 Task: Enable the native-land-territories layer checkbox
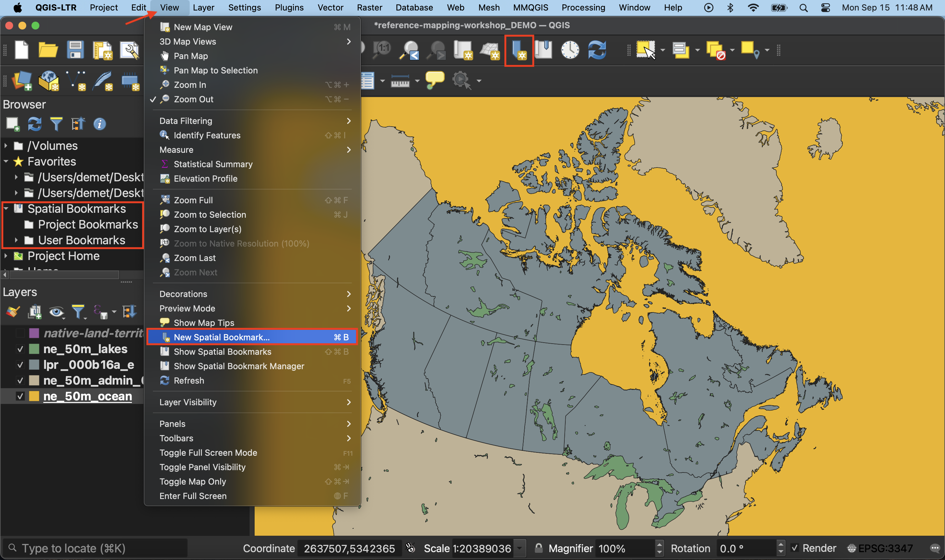[20, 333]
